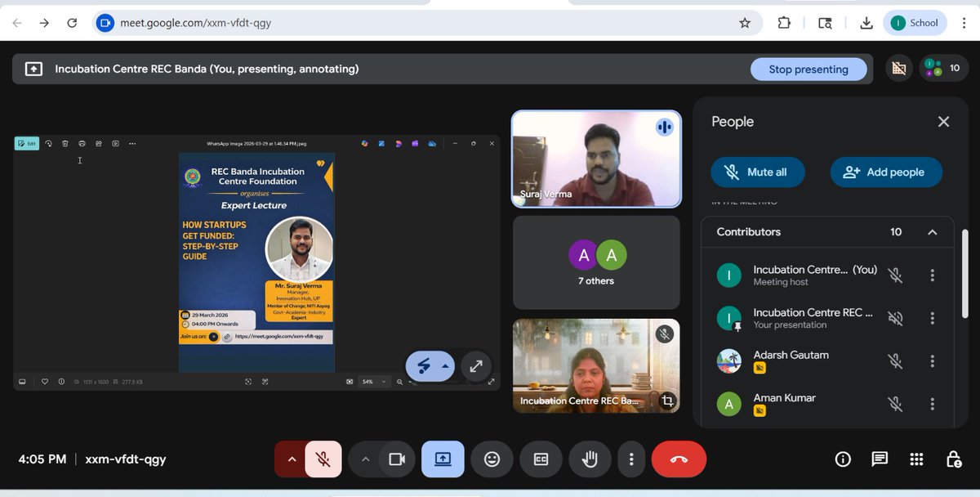
Task: Open the annotation pen tool
Action: point(424,366)
